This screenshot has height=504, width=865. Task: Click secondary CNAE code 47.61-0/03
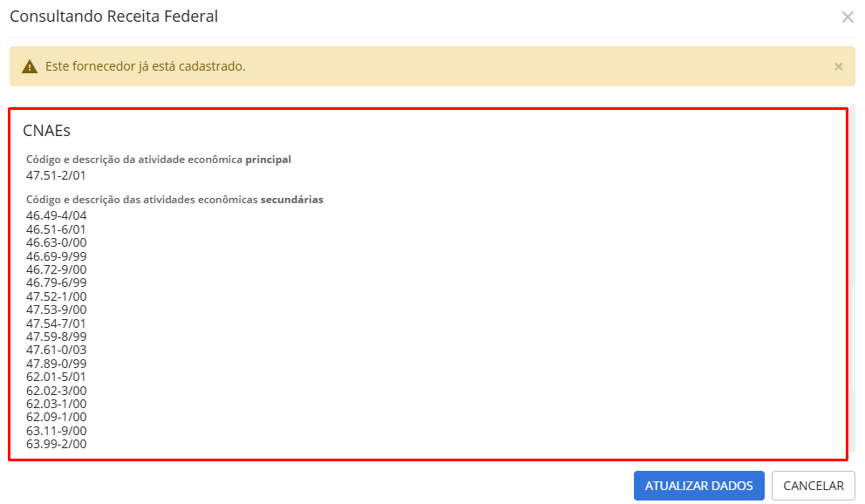point(57,351)
